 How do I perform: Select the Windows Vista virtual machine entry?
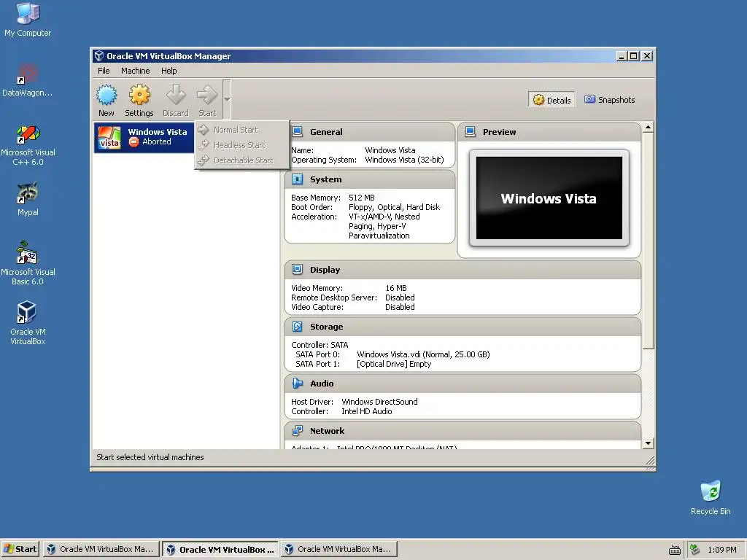144,137
